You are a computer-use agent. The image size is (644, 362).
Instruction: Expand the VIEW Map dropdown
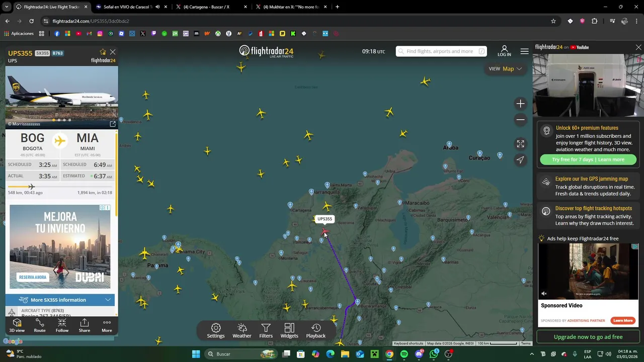[505, 69]
